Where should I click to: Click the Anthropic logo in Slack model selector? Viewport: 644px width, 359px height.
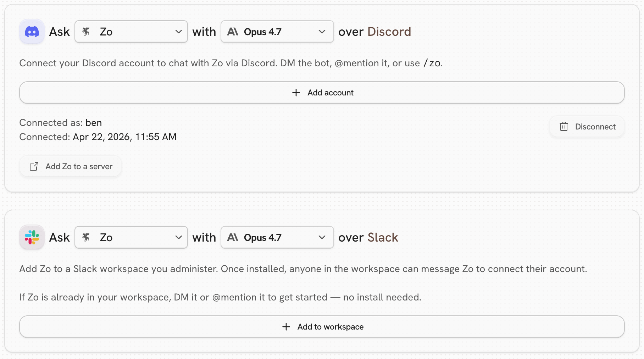click(x=233, y=237)
